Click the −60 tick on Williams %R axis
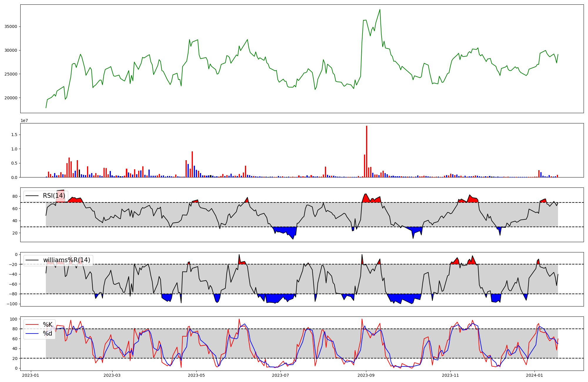Screen dimensions: 588x382 13,284
